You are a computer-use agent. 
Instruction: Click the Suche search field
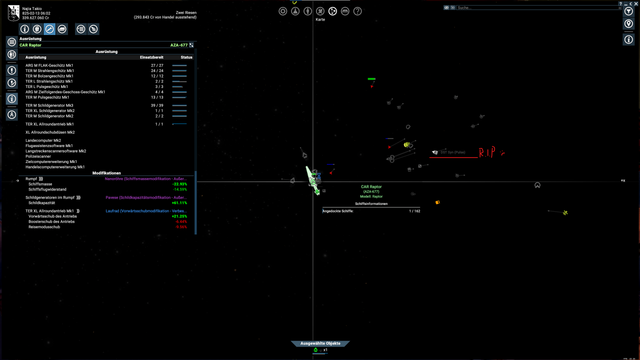pyautogui.click(x=538, y=8)
